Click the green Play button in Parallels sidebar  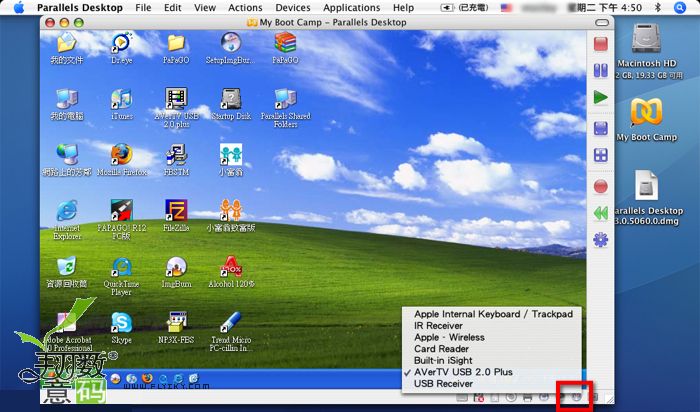pyautogui.click(x=601, y=97)
